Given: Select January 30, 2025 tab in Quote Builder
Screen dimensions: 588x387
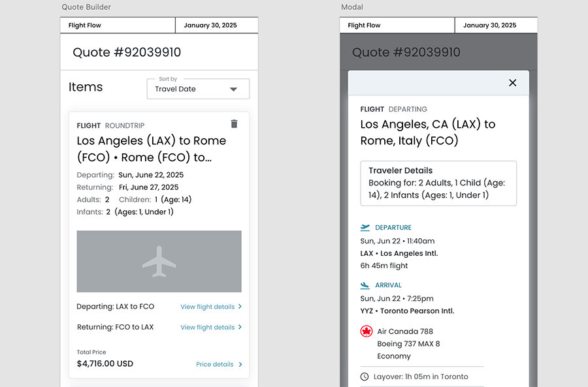Looking at the screenshot, I should [210, 25].
